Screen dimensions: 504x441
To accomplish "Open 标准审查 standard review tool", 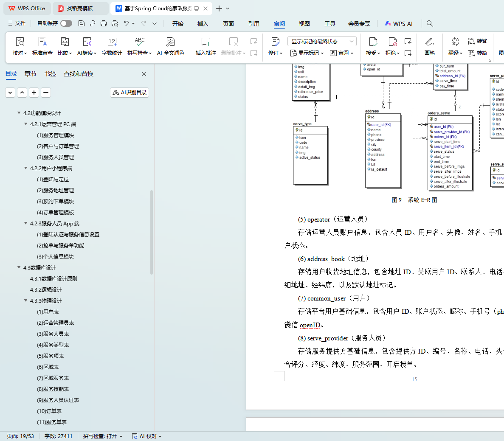I will [42, 46].
